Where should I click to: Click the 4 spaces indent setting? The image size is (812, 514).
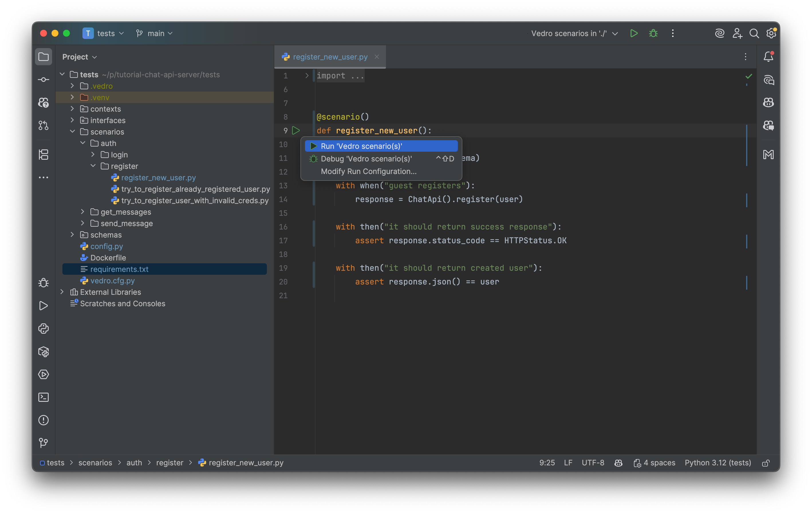(x=655, y=463)
